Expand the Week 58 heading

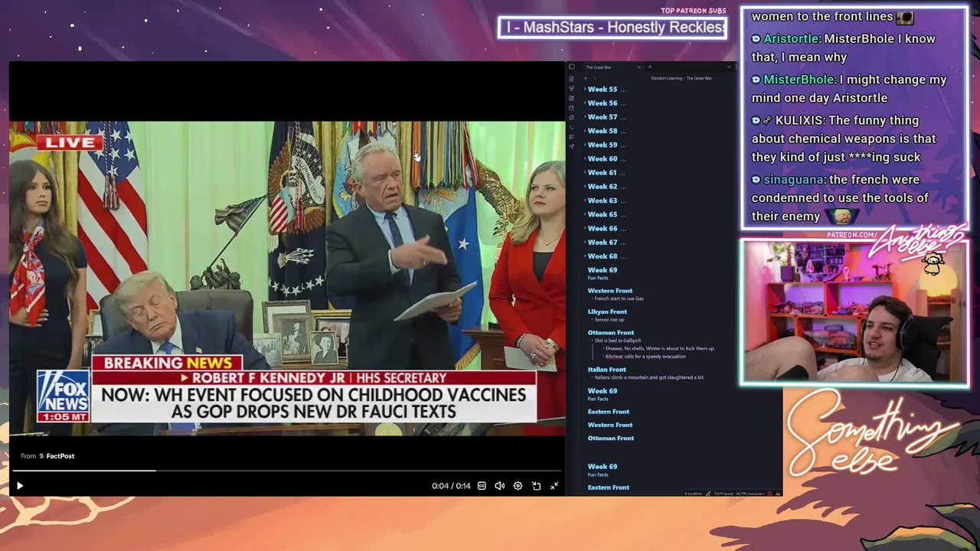coord(585,131)
